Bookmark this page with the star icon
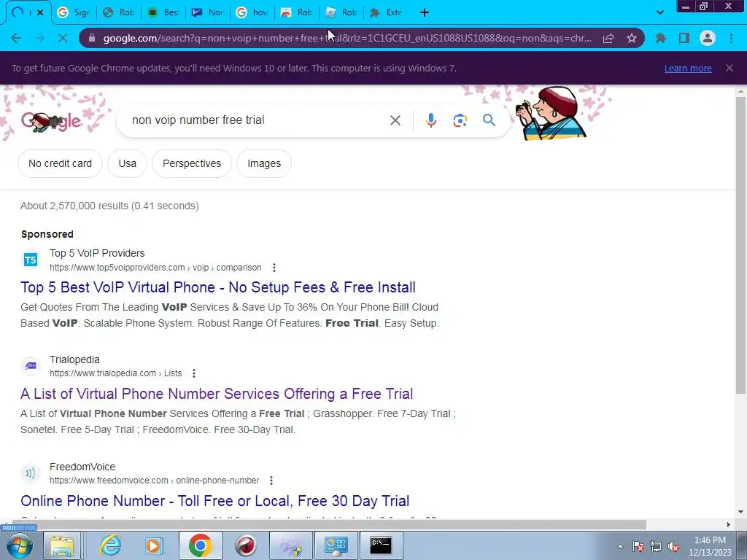The image size is (747, 560). click(632, 38)
